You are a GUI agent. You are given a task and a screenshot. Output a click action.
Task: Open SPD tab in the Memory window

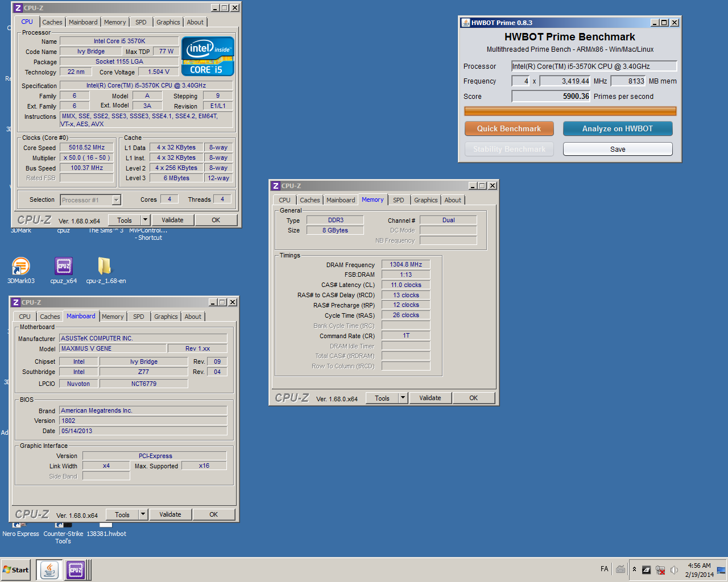[x=399, y=200]
